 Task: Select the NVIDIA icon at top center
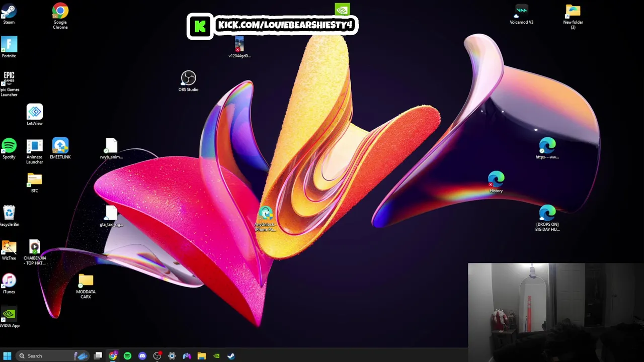342,9
